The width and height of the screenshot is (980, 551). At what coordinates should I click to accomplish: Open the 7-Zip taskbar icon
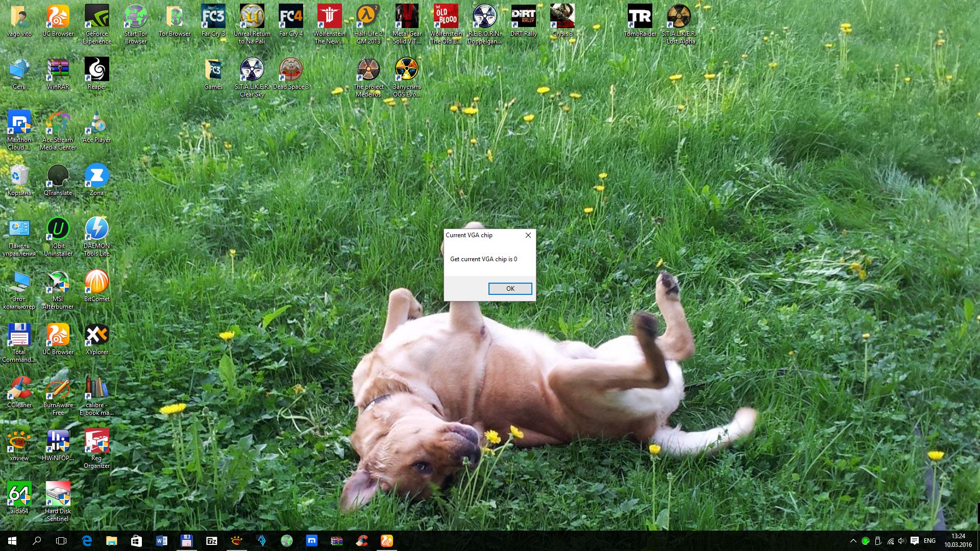coord(211,541)
